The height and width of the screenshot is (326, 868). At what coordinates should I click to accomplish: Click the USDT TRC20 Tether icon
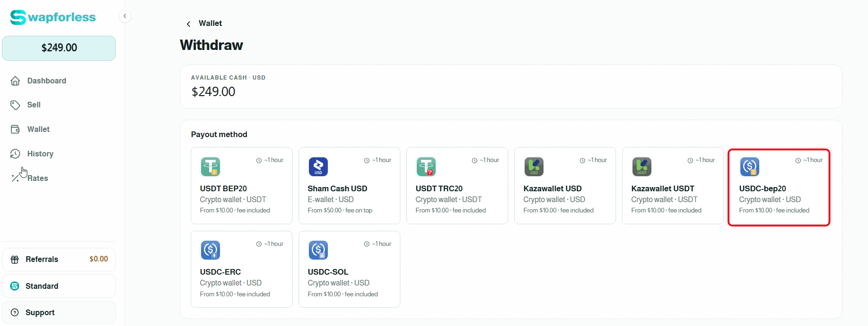point(426,167)
